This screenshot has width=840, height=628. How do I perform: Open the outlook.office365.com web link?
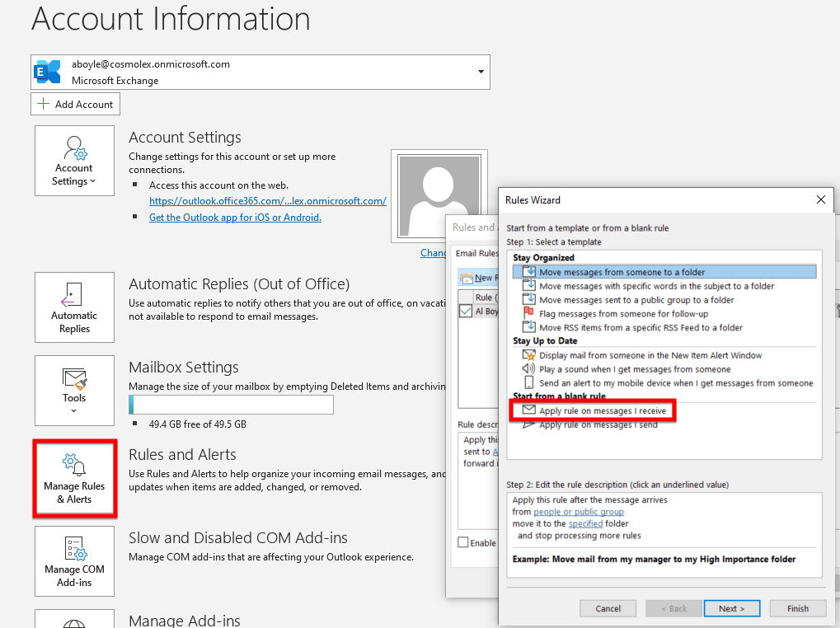point(267,201)
